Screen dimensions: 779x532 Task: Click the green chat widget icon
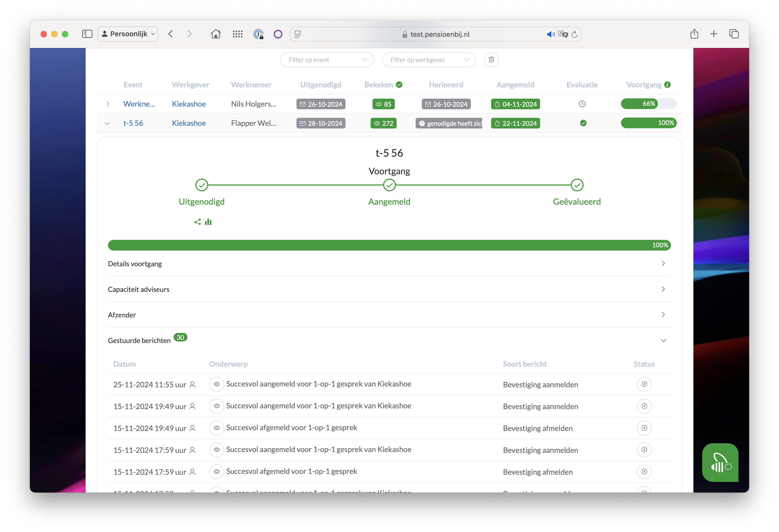(x=720, y=463)
